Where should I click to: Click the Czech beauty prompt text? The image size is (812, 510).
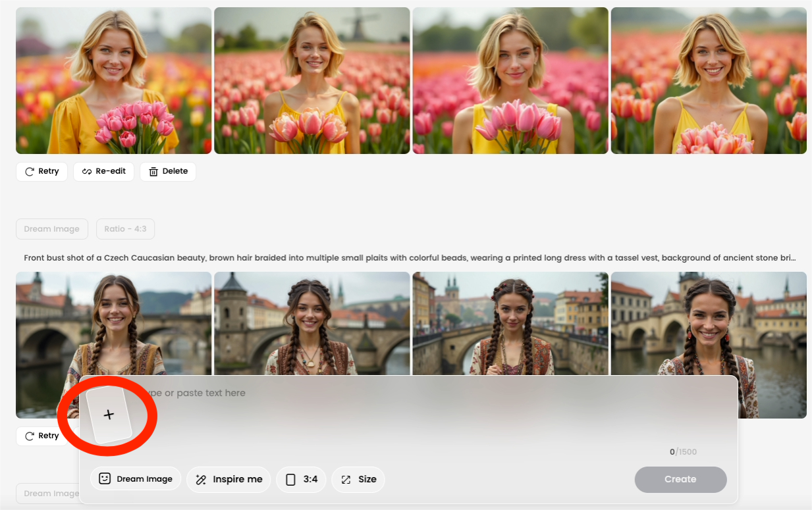tap(408, 258)
